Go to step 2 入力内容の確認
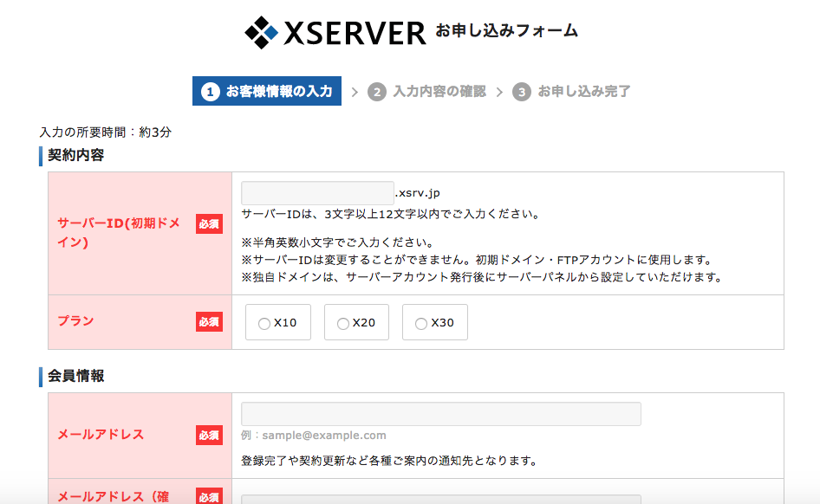Viewport: 820px width, 504px height. (x=426, y=92)
